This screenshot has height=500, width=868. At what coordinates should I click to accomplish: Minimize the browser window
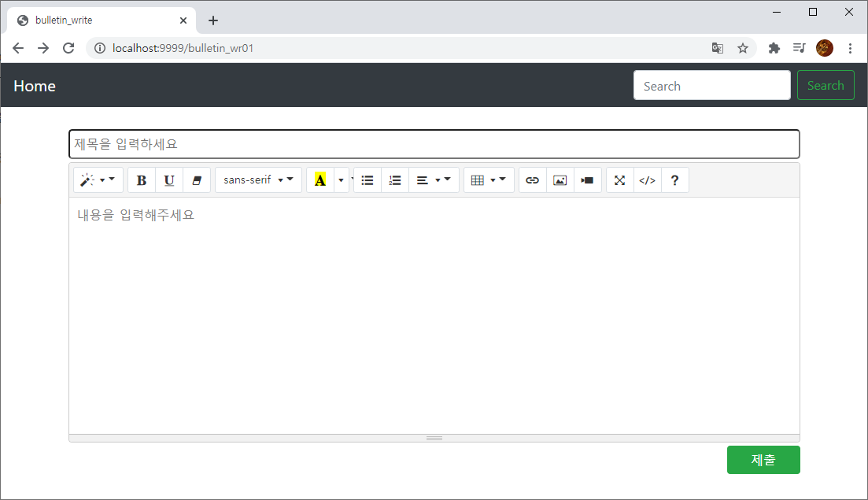coord(777,12)
